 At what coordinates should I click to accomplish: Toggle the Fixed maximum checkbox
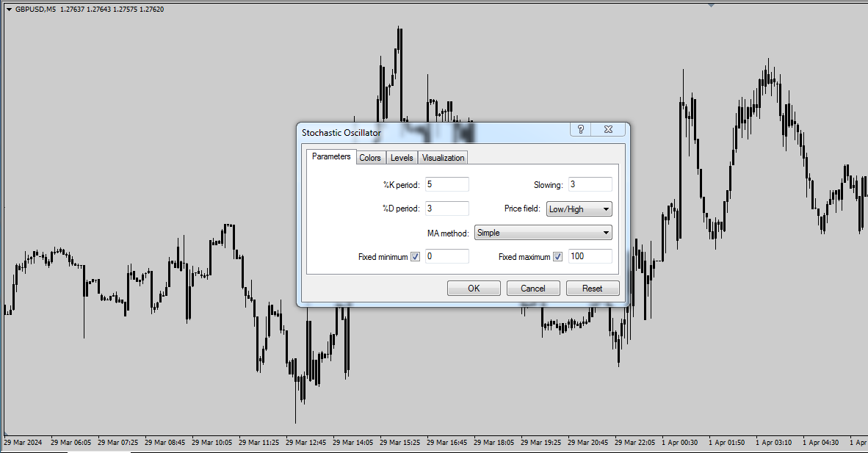pyautogui.click(x=558, y=256)
